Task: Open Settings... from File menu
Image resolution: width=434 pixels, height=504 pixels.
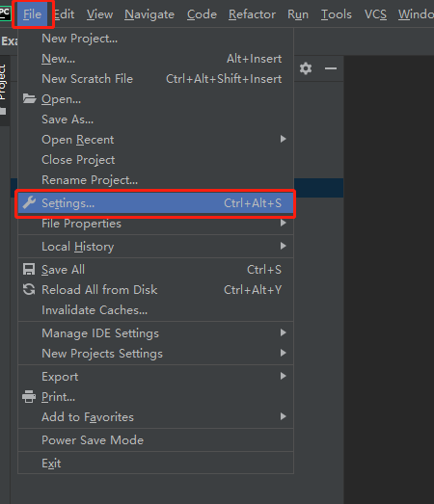Action: pos(155,203)
